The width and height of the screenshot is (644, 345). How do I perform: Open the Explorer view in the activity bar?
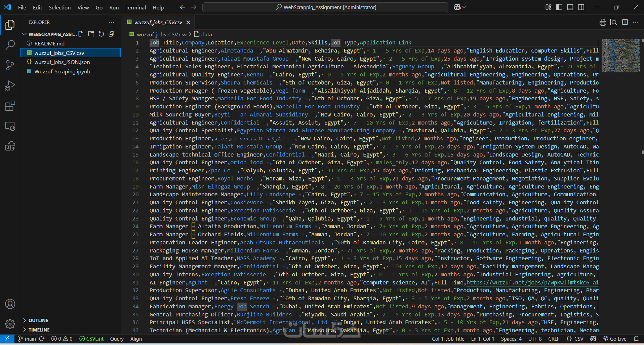(x=10, y=25)
